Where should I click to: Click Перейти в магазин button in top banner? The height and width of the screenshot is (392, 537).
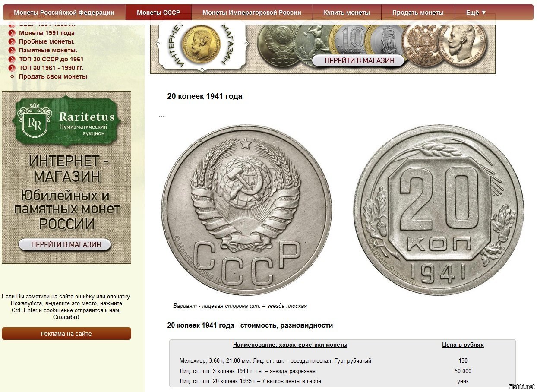(x=359, y=60)
